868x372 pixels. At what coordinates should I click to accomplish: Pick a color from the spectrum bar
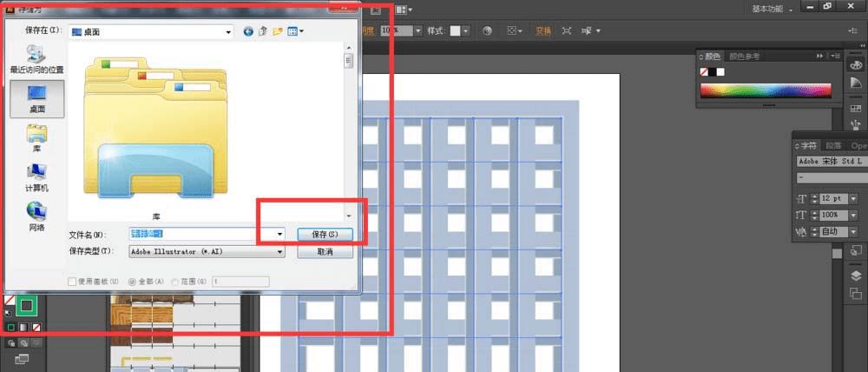[766, 91]
